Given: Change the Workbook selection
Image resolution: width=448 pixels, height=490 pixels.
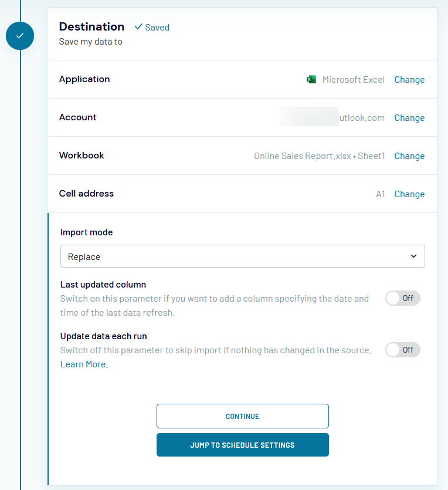Looking at the screenshot, I should coord(409,156).
